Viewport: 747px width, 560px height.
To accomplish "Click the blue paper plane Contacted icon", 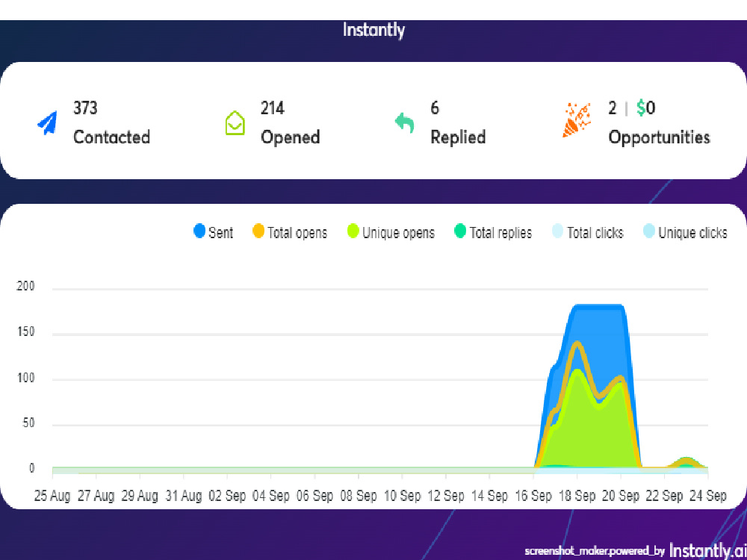I will pos(48,123).
